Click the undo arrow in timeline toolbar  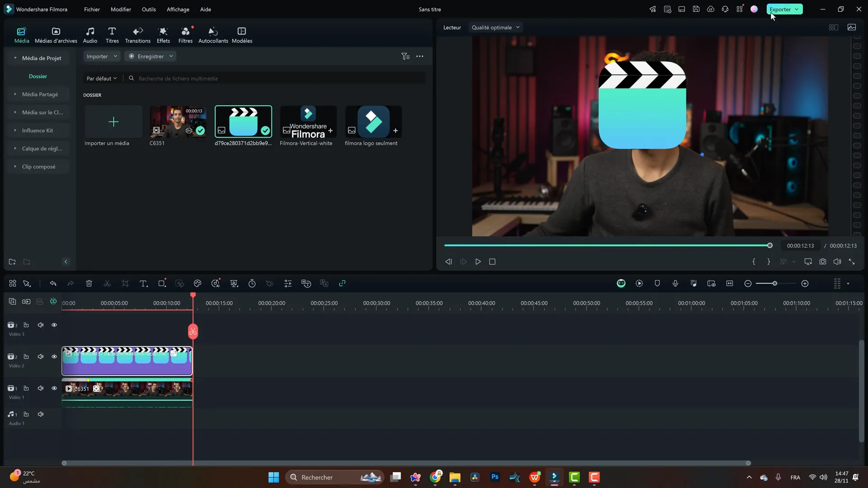click(53, 283)
